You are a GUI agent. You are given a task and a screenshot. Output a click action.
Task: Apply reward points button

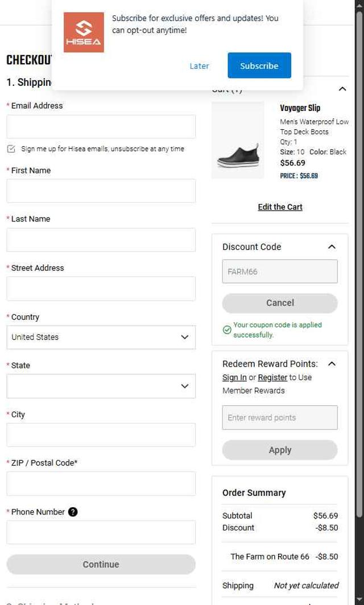tap(280, 450)
